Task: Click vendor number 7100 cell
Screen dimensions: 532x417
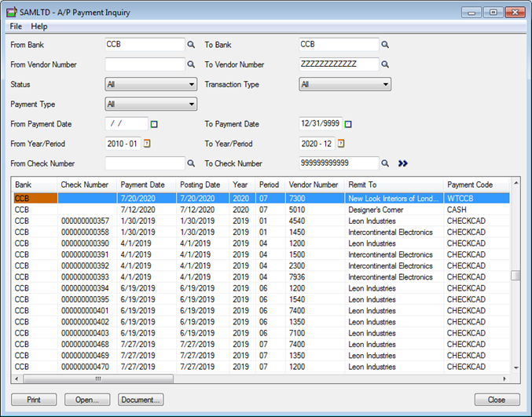Action: pyautogui.click(x=315, y=333)
